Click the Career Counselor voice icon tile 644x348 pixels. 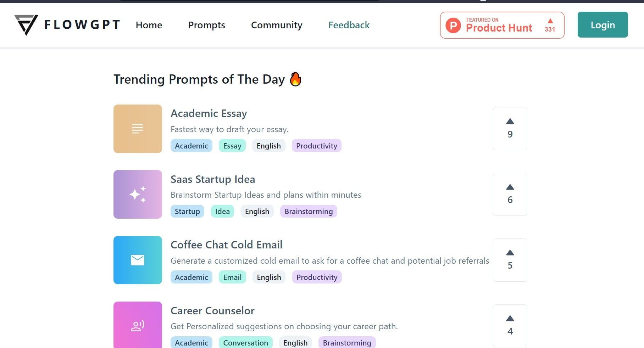pyautogui.click(x=138, y=325)
